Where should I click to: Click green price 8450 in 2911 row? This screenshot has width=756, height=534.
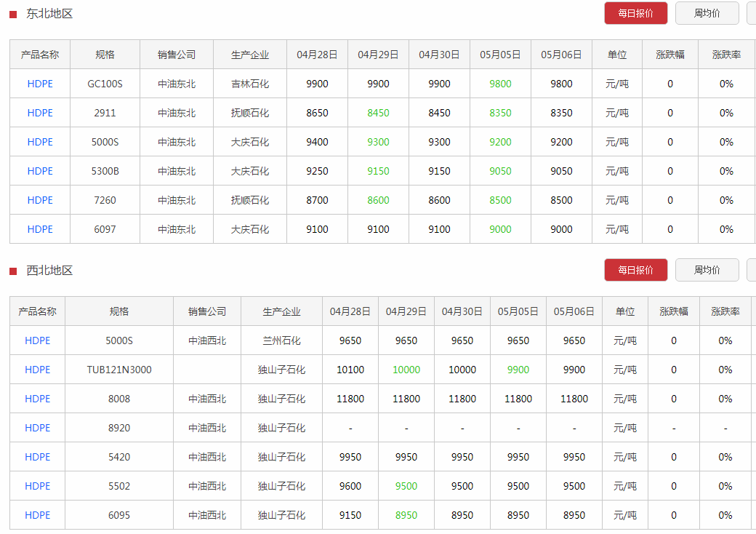tap(378, 112)
